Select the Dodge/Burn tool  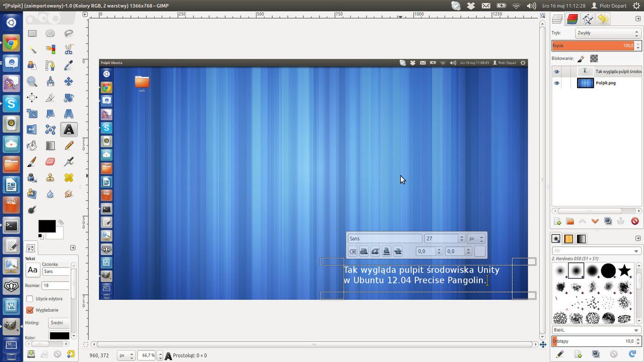tap(32, 210)
